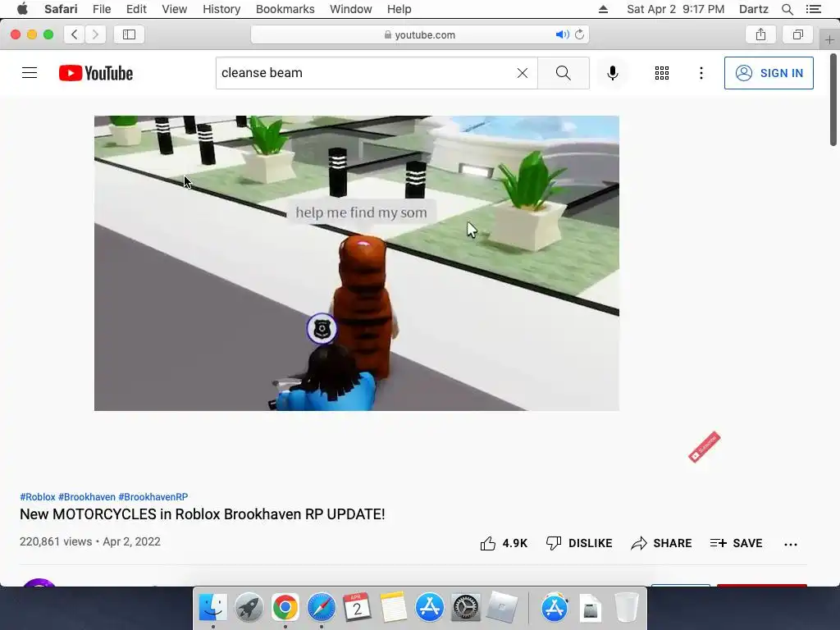Image resolution: width=840 pixels, height=630 pixels.
Task: Open Notes from the Dock
Action: tap(393, 608)
